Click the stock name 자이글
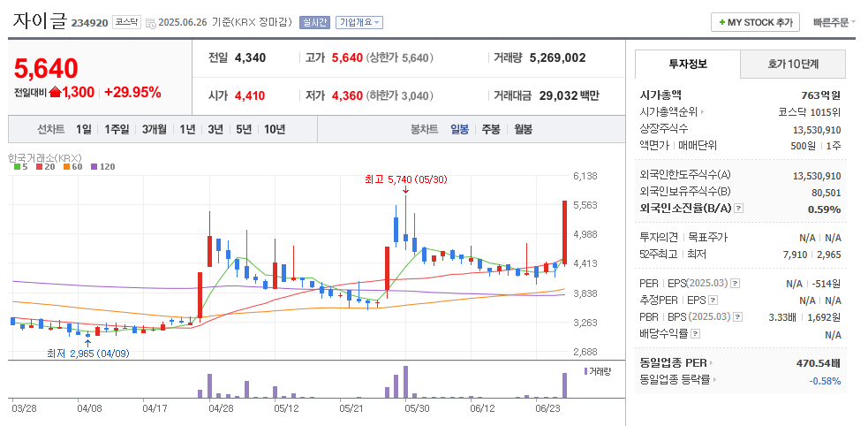 (x=40, y=21)
